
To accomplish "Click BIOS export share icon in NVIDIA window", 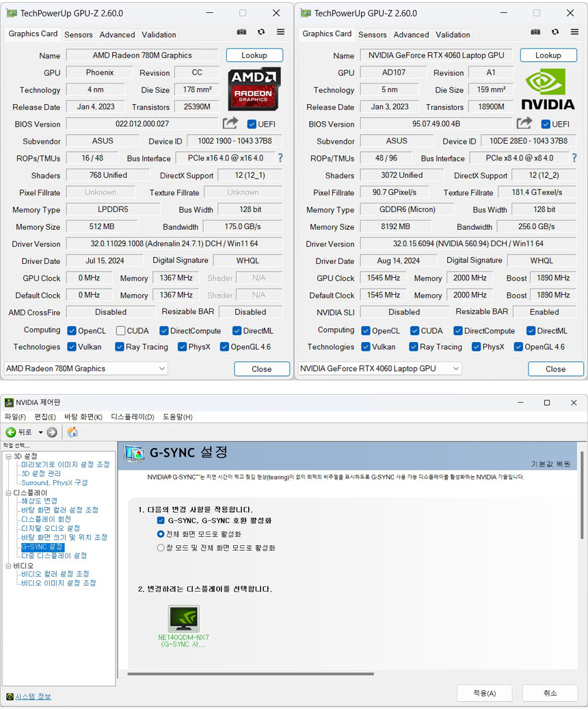I will pyautogui.click(x=524, y=122).
